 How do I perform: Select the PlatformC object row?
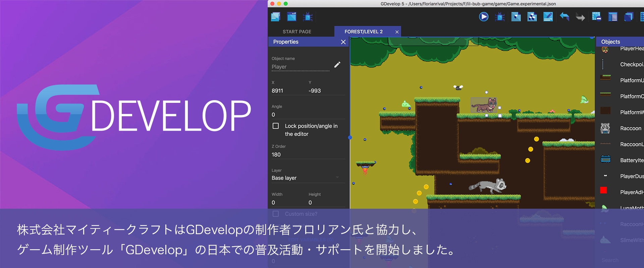(x=620, y=96)
